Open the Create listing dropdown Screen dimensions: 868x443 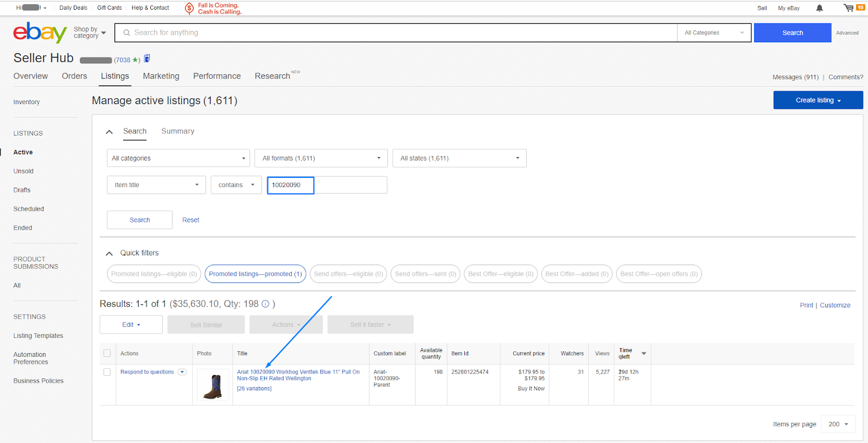pyautogui.click(x=818, y=100)
